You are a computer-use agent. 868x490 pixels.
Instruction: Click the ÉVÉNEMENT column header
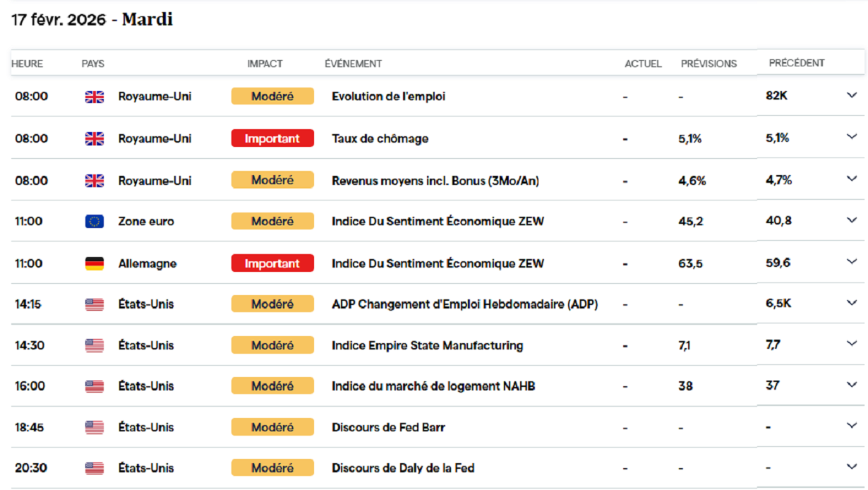pos(353,64)
